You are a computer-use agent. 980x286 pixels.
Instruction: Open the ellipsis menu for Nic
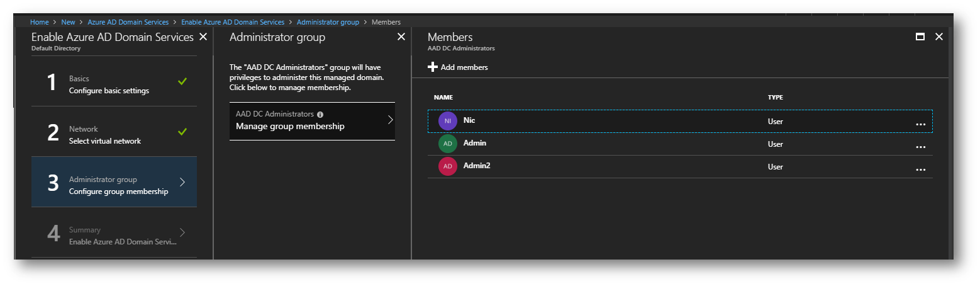pyautogui.click(x=920, y=125)
